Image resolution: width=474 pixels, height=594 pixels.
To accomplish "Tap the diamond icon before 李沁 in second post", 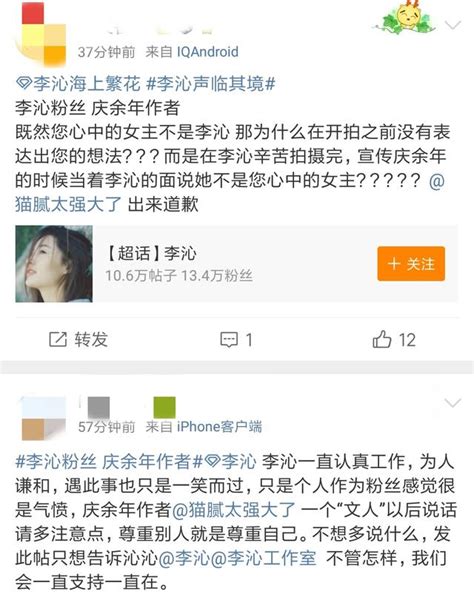I will [212, 461].
